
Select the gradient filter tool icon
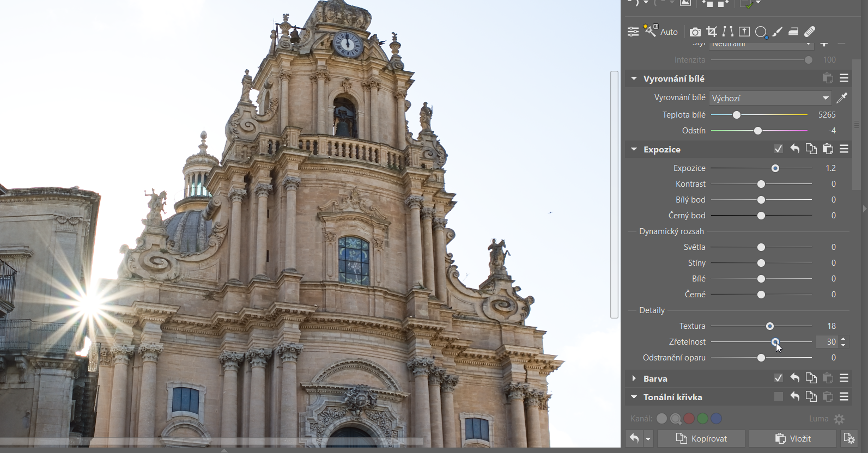pos(793,32)
